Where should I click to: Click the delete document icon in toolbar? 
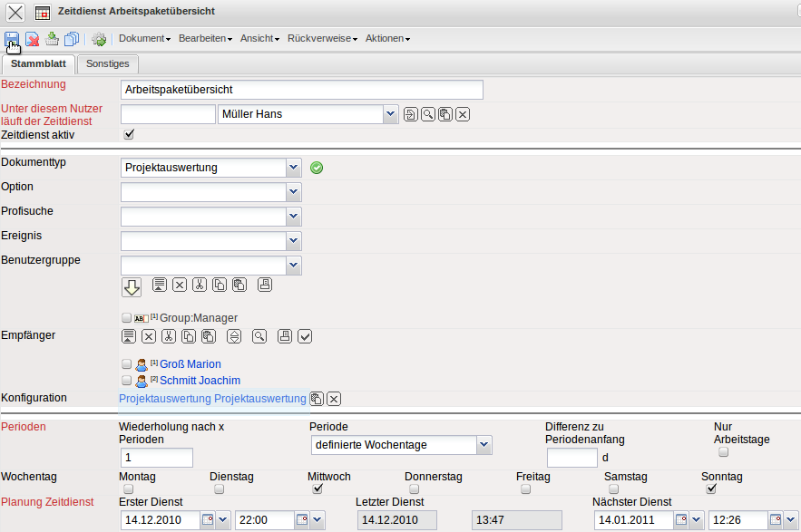(32, 39)
